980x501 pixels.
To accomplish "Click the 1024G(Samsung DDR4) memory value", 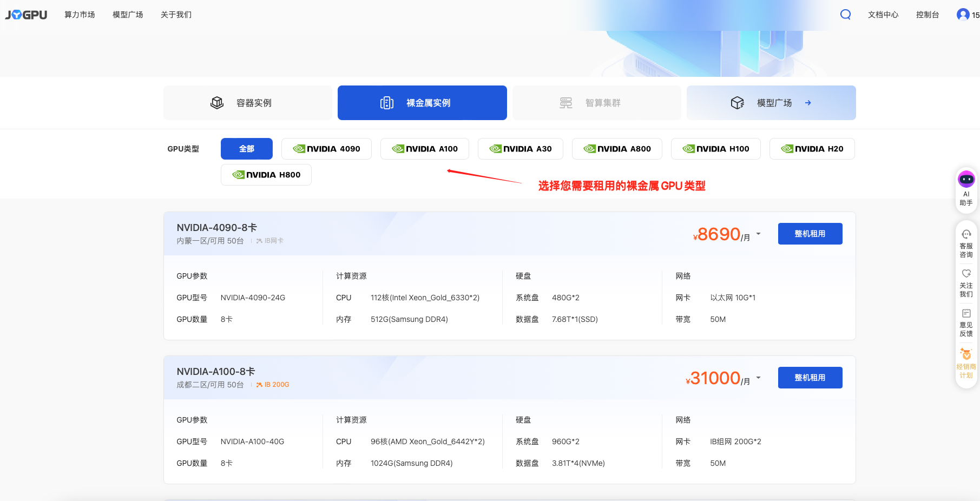I will click(x=411, y=463).
